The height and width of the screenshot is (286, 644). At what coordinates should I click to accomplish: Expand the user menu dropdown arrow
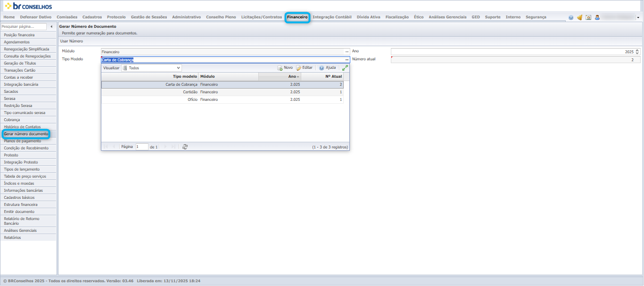(x=638, y=17)
